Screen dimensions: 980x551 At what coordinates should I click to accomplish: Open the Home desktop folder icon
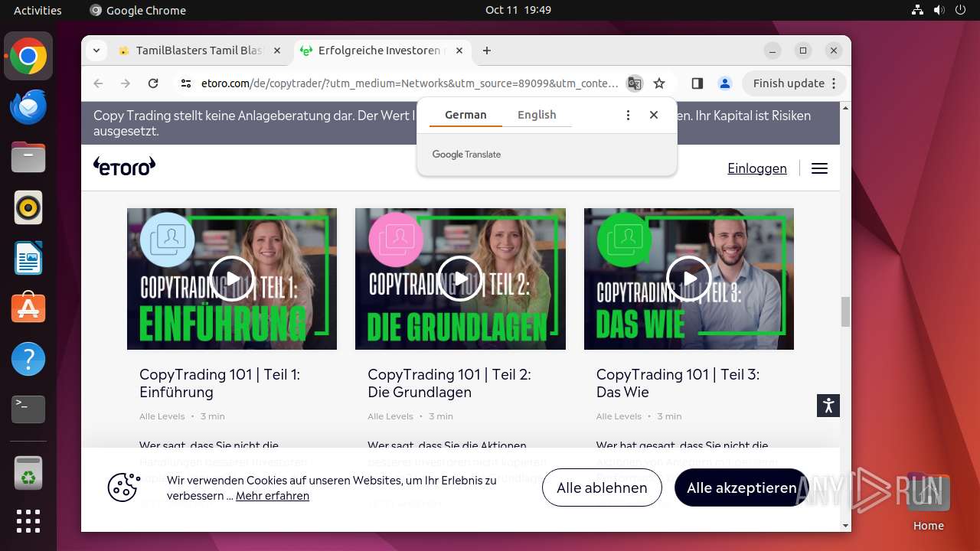point(928,500)
